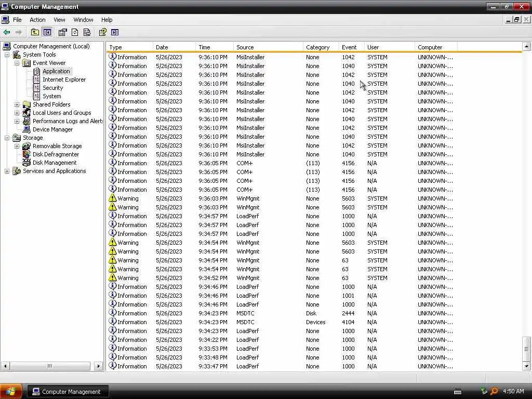Open the MMC system menu icon beside File

point(5,20)
